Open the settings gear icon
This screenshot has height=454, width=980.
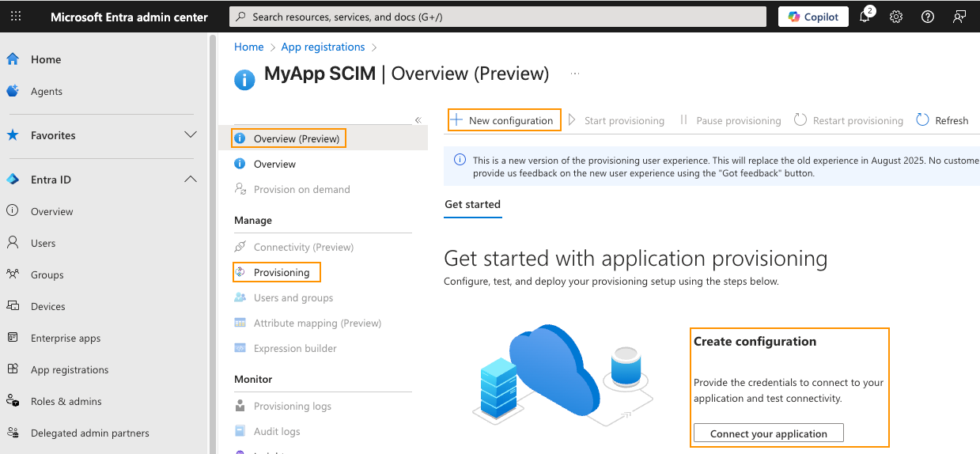[896, 17]
